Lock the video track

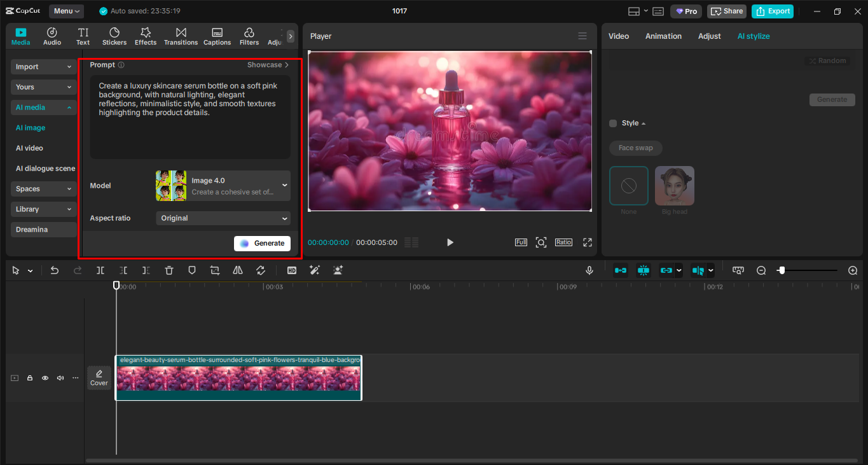(29, 377)
